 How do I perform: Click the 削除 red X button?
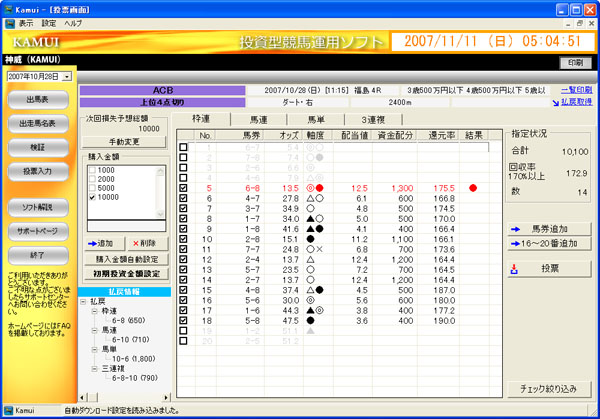(141, 243)
